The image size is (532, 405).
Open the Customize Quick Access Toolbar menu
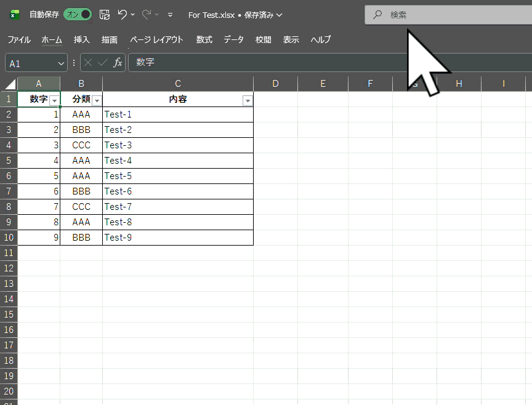(x=171, y=15)
